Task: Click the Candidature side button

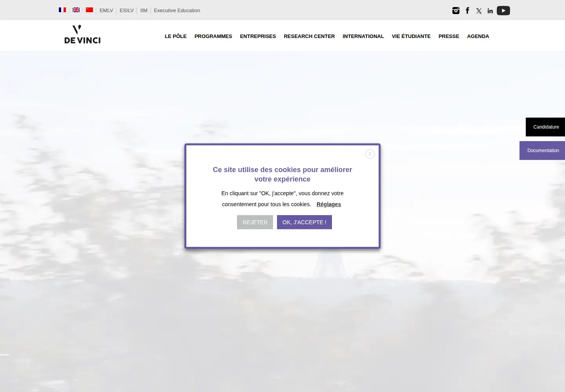Action: click(545, 127)
